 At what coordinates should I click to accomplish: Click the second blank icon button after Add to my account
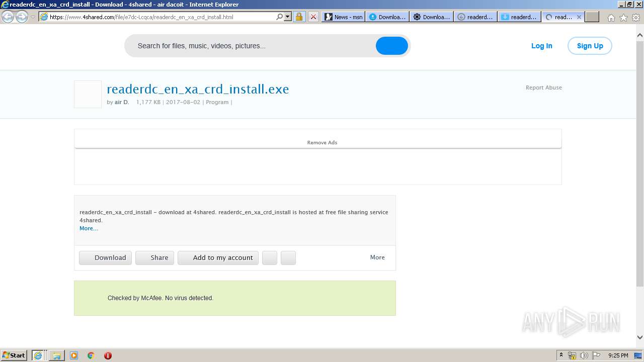pos(288,257)
